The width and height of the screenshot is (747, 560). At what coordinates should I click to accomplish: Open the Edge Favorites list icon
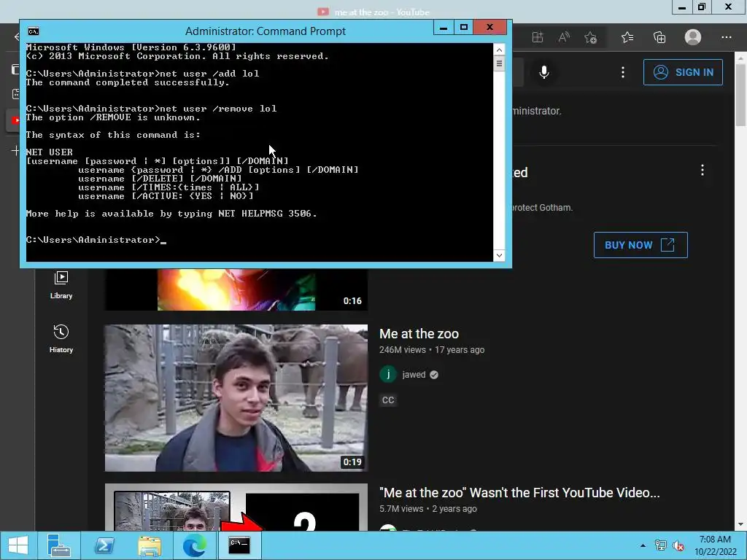(x=627, y=37)
